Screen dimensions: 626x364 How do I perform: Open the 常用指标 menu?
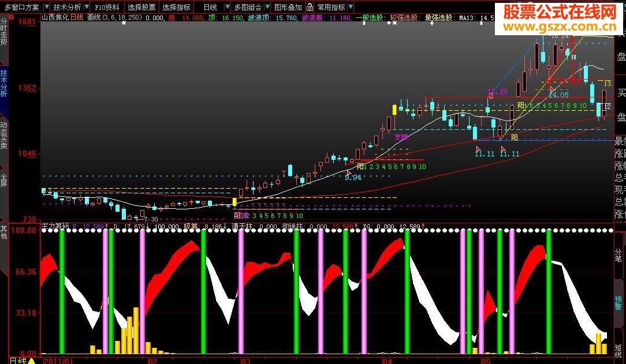click(x=331, y=7)
